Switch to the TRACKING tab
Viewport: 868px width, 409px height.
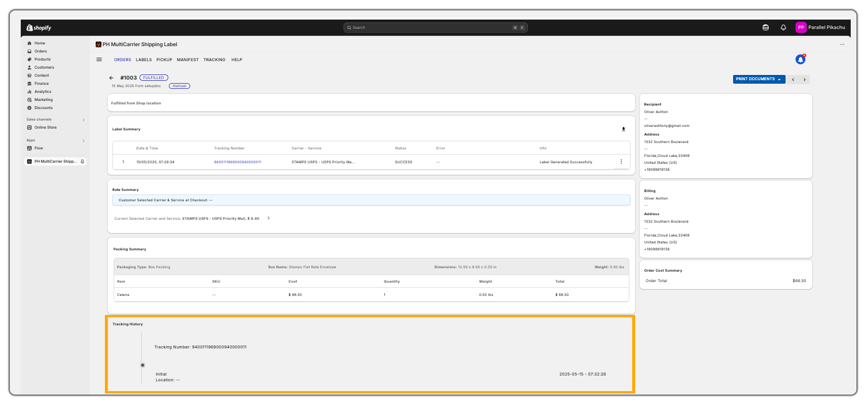pyautogui.click(x=214, y=60)
